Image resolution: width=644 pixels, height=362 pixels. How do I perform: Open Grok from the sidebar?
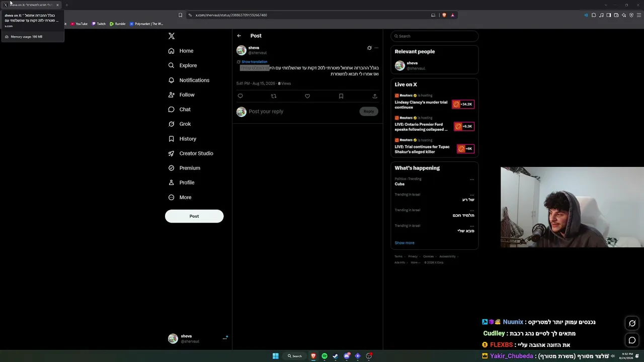click(x=180, y=124)
